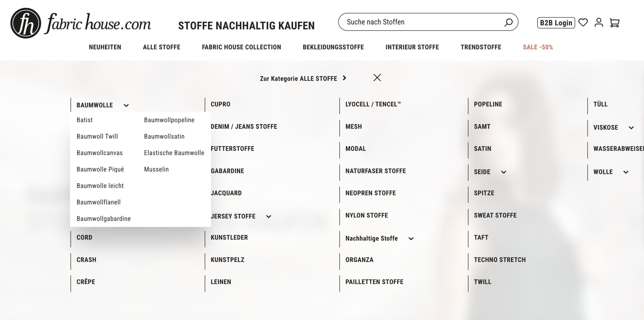
Task: Open the user account icon
Action: (x=599, y=22)
